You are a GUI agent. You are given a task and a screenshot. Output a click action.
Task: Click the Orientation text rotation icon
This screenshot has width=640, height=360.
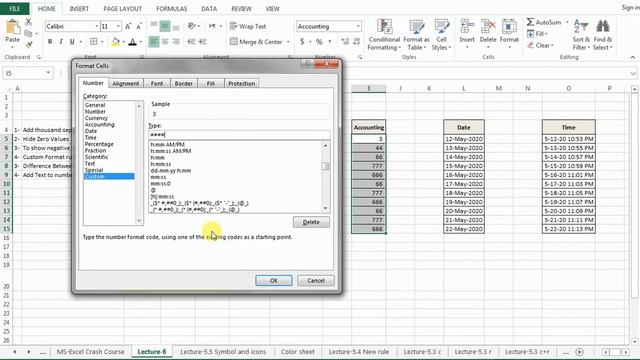pyautogui.click(x=192, y=26)
